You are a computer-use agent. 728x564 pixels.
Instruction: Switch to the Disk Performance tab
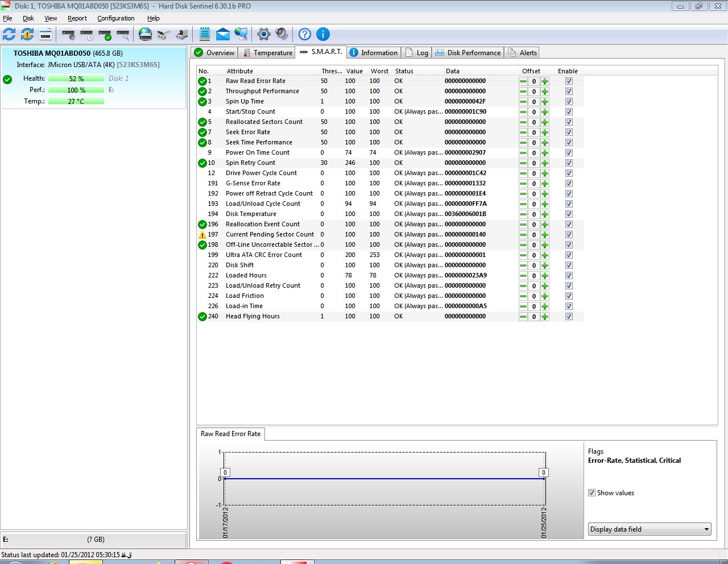[x=468, y=53]
